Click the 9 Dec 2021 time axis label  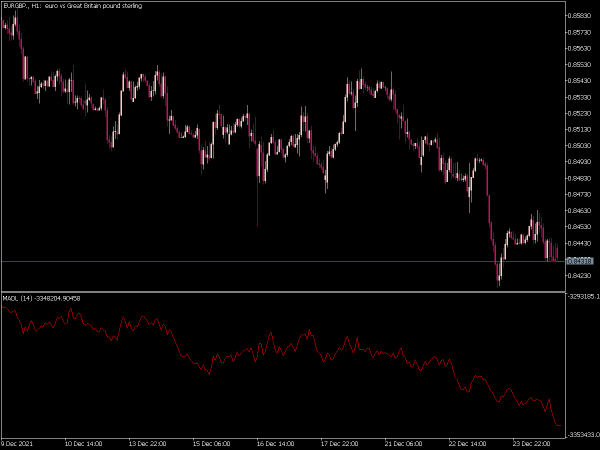(x=18, y=444)
